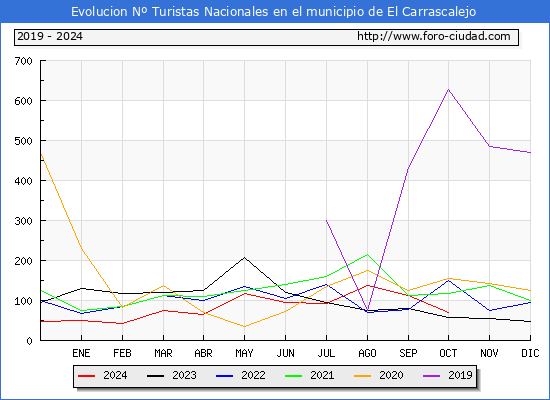
Task: Click the 2019 - 2024 date range label
Action: (50, 36)
